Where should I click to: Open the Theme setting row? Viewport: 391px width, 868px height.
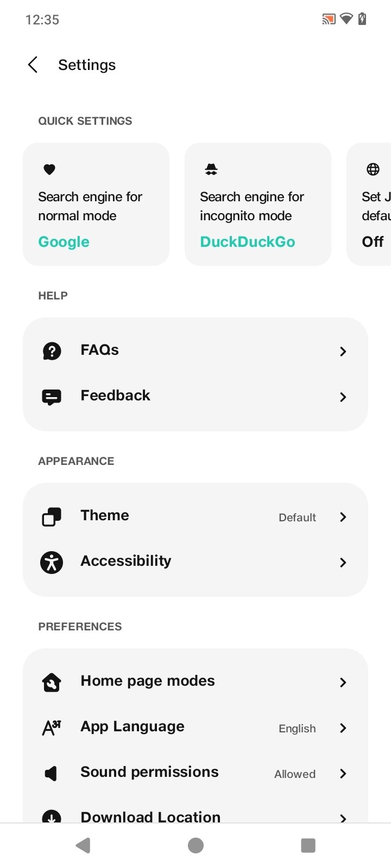coord(195,516)
